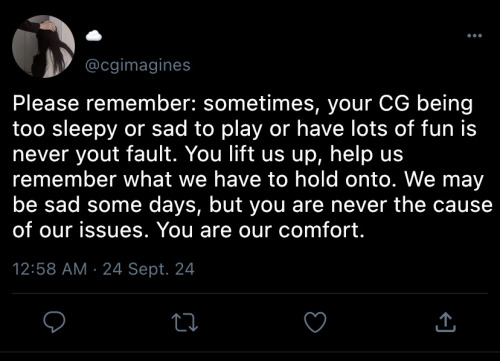The height and width of the screenshot is (361, 500).
Task: Open the reply speech bubble icon
Action: tap(54, 322)
